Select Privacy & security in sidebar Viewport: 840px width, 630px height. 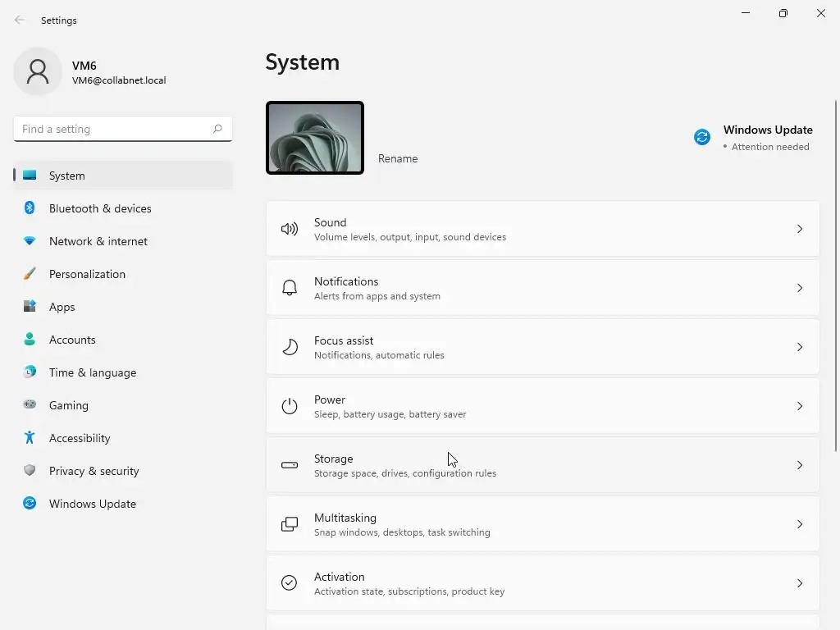94,471
